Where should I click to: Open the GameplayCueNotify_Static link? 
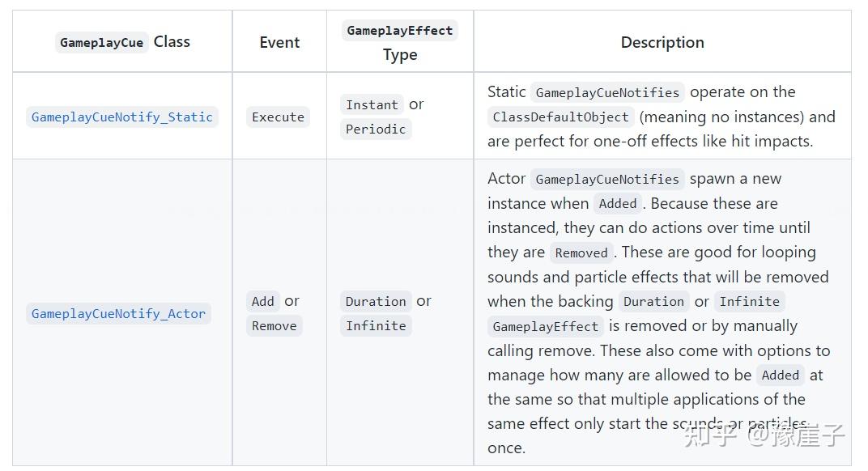pos(121,117)
